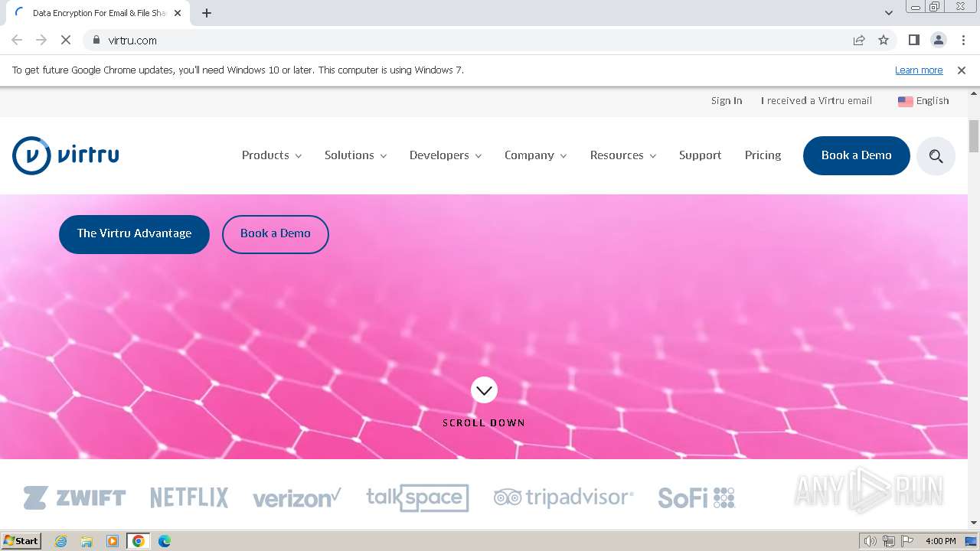Click the volume tray icon
Screen dimensions: 980x551
[x=870, y=541]
